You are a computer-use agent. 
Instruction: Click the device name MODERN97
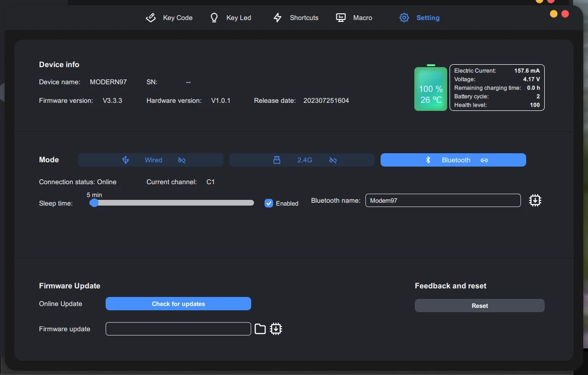(x=108, y=82)
